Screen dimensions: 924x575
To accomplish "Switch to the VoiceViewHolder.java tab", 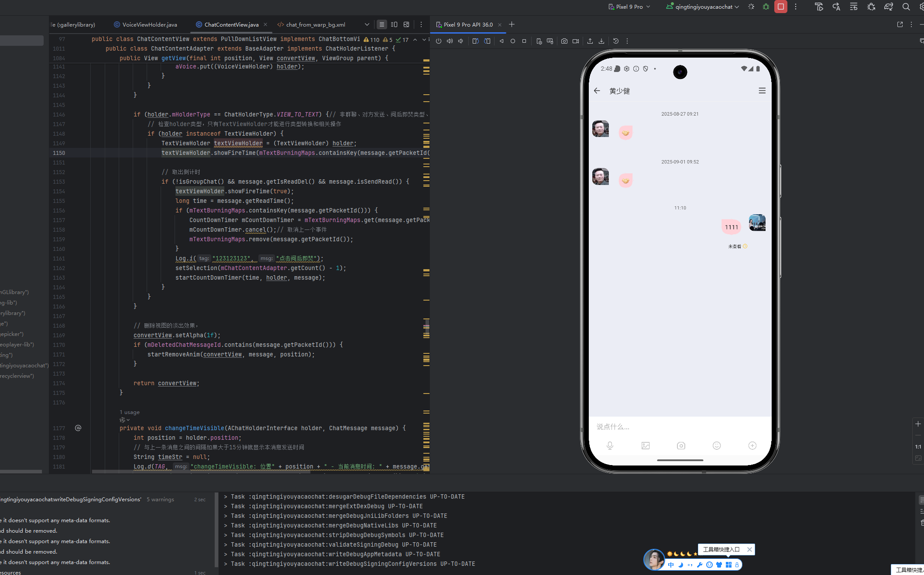I will click(x=145, y=24).
